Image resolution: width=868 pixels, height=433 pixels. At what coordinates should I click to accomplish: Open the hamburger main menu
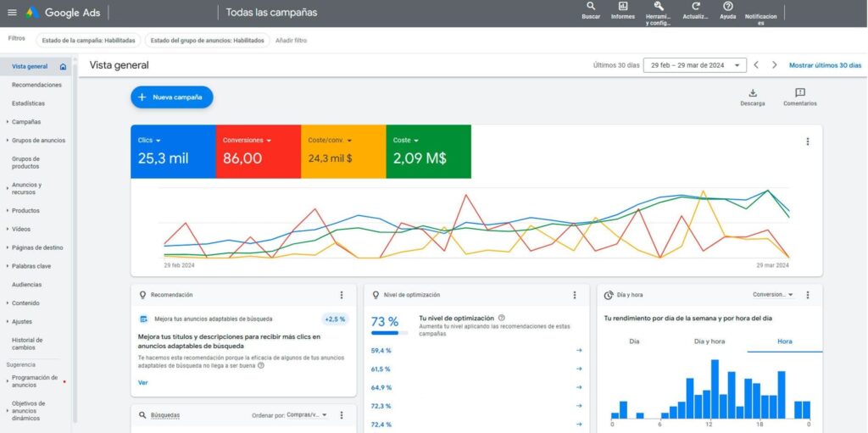[x=12, y=13]
